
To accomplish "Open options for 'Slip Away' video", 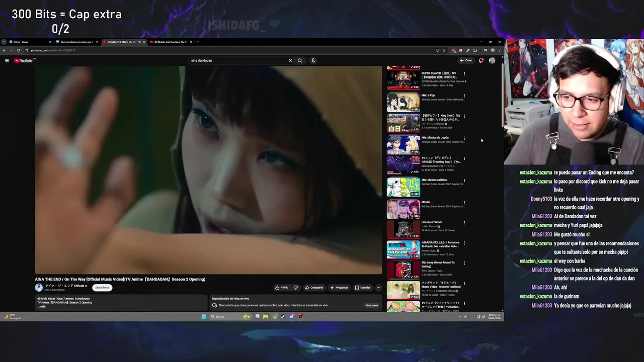I will coord(464,263).
